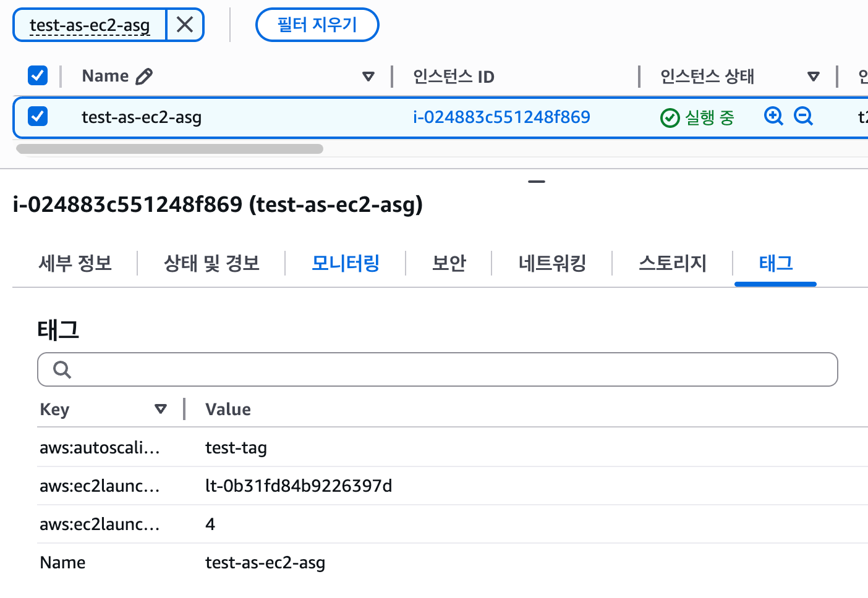Sort by the Name column arrow
Screen dimensions: 868x598
click(368, 77)
